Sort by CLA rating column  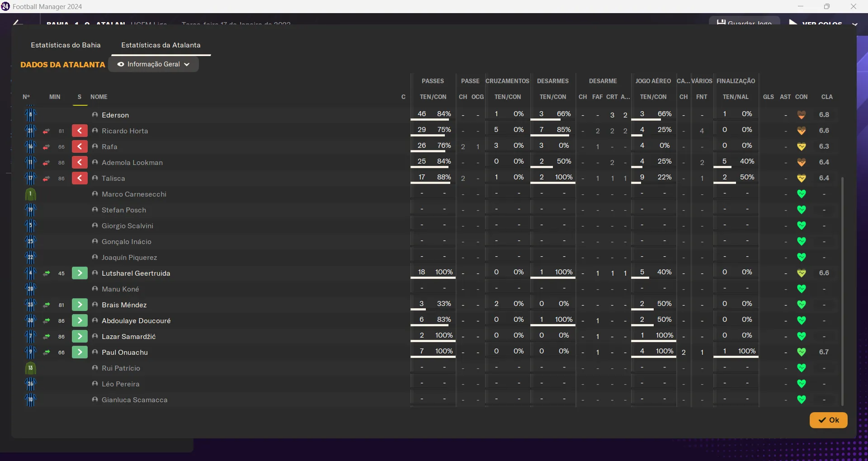tap(827, 97)
